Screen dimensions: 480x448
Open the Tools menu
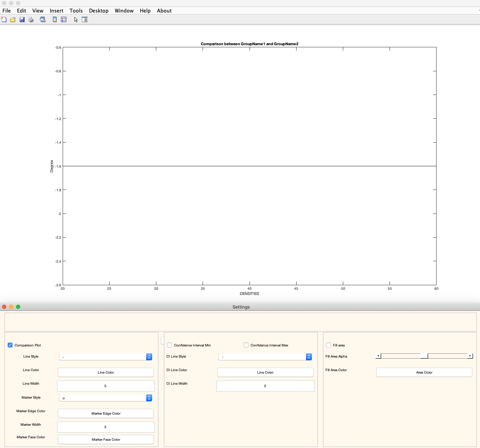76,10
